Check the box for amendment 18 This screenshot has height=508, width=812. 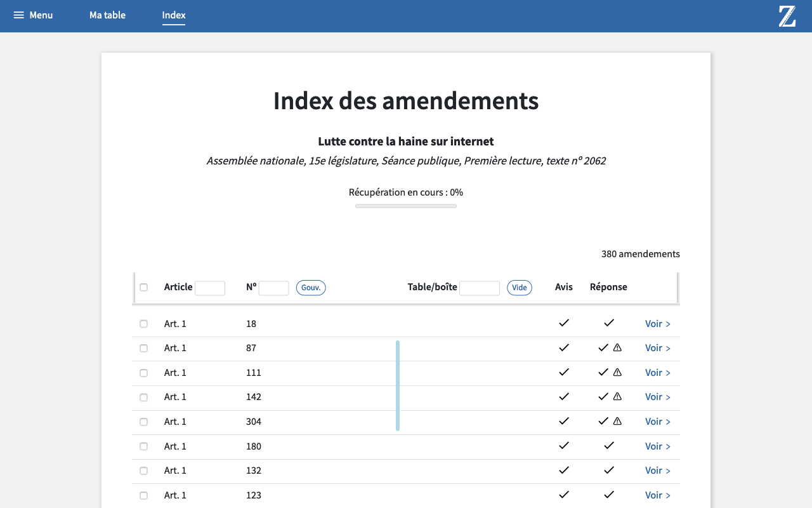coord(143,324)
